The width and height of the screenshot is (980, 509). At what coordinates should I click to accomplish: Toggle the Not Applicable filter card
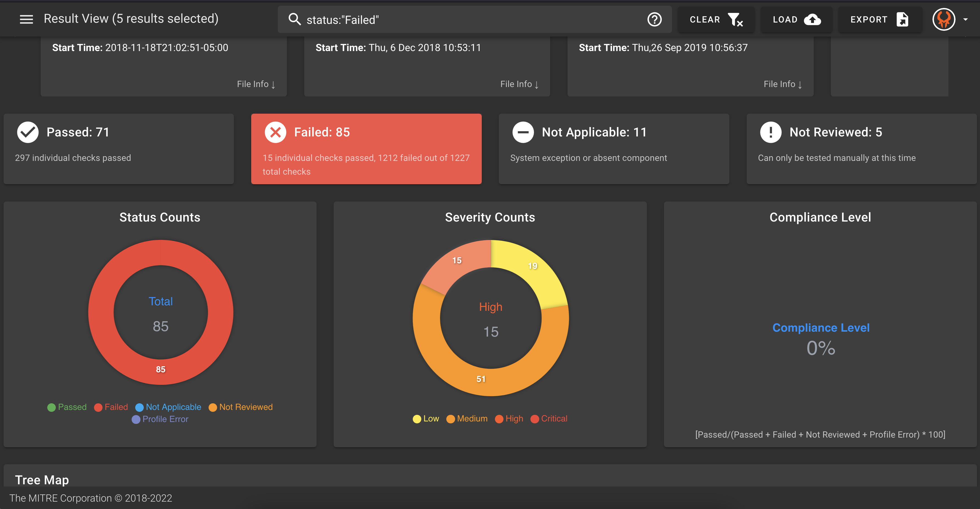[614, 149]
